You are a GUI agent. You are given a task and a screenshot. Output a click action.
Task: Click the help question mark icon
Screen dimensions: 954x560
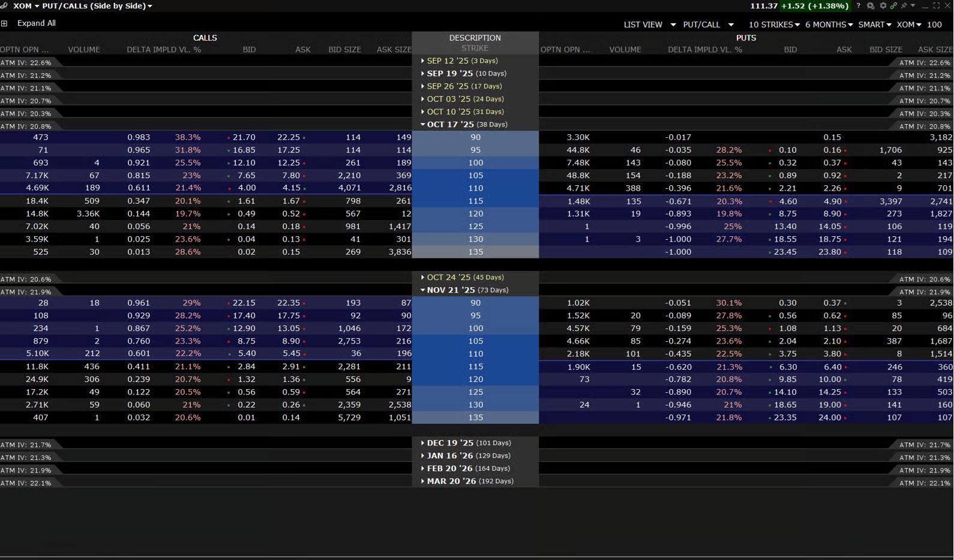[x=858, y=6]
